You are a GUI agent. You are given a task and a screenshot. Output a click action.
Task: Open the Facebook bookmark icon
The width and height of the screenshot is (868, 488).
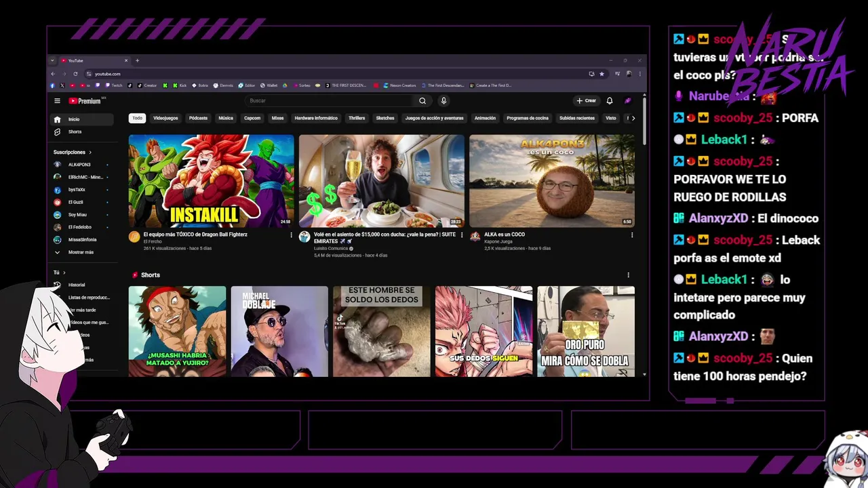coord(52,85)
